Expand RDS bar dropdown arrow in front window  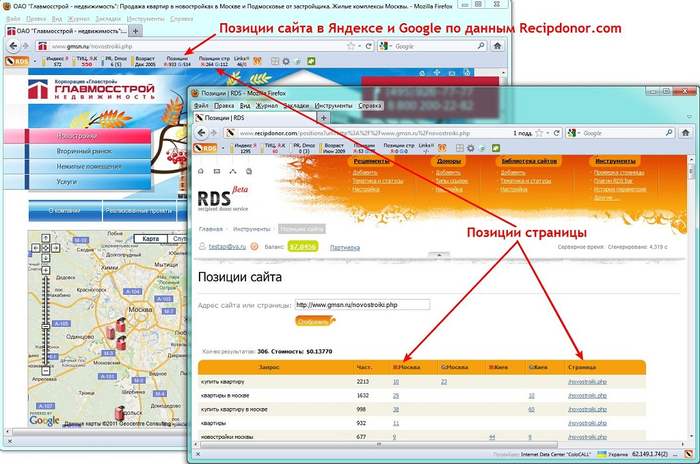pos(223,148)
